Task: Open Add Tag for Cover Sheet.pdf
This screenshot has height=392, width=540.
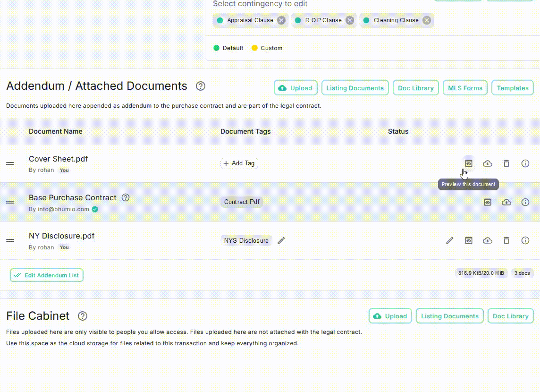Action: tap(239, 163)
